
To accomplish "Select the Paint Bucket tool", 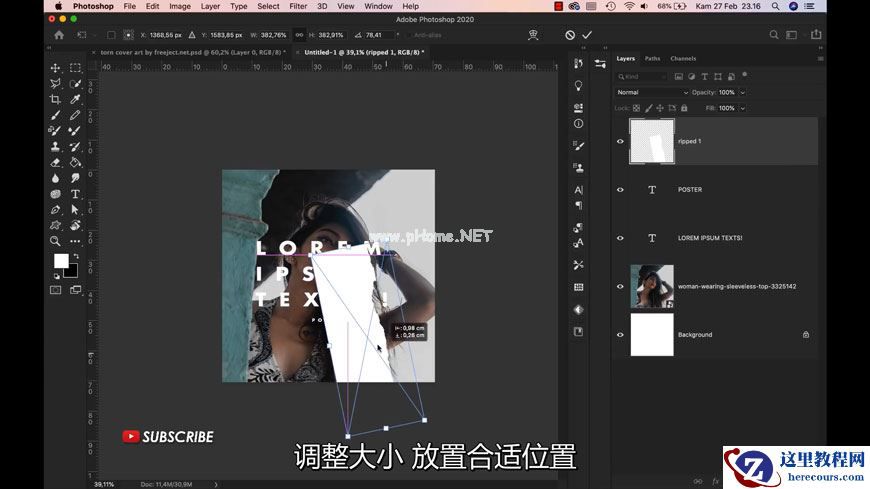I will (75, 163).
